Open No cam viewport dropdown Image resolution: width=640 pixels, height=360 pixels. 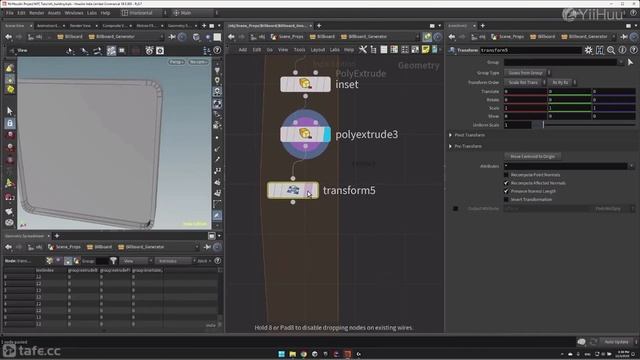(x=198, y=62)
